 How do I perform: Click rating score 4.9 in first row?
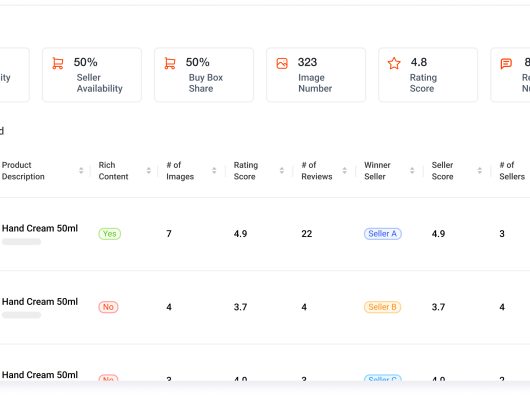pos(240,234)
